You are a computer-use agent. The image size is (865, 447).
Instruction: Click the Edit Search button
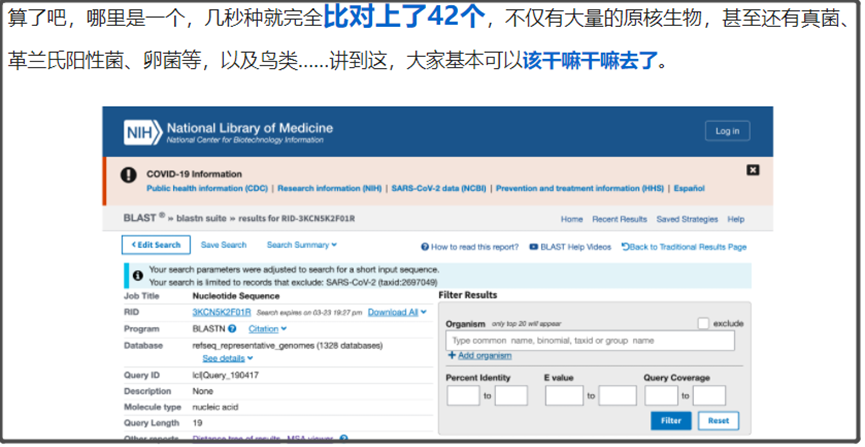point(156,245)
